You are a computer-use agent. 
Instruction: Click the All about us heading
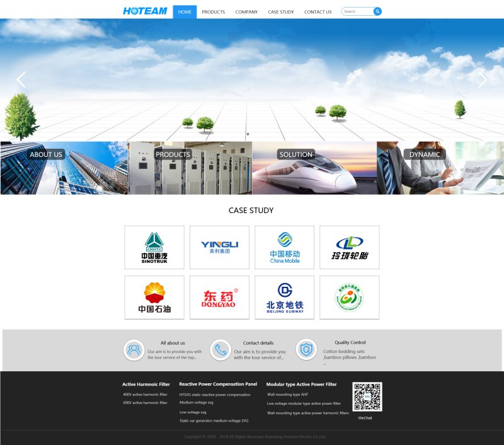pos(173,343)
